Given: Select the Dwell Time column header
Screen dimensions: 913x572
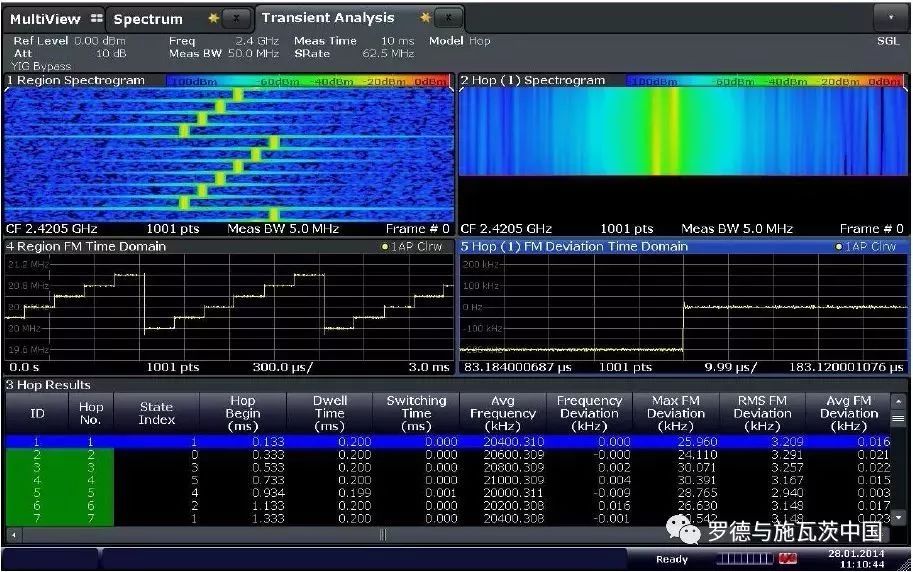Looking at the screenshot, I should pos(329,413).
